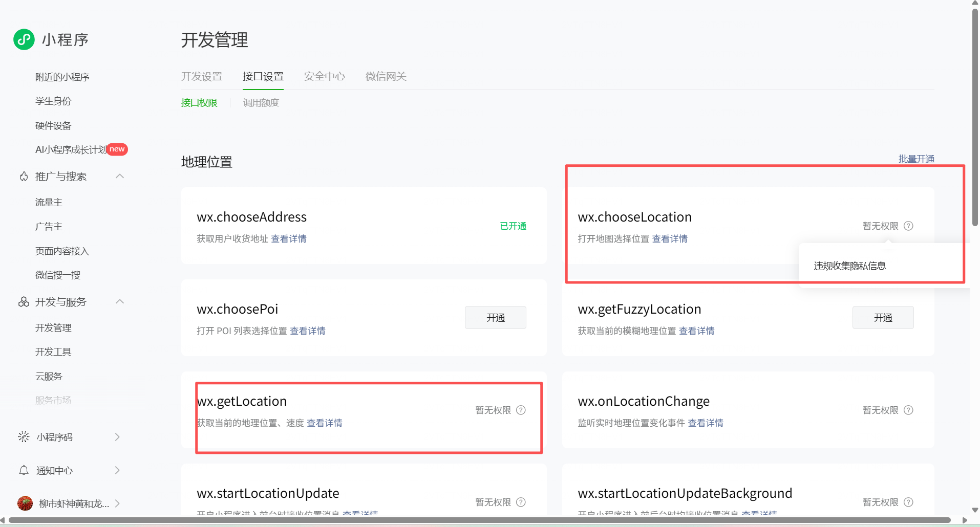Click the horizontal scrollbar thumb
Image resolution: width=980 pixels, height=527 pixels.
tap(479, 520)
